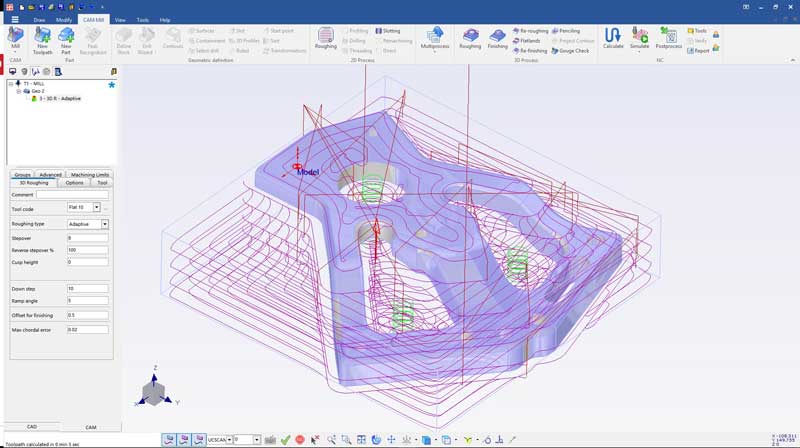This screenshot has width=800, height=448.
Task: Click the Down step input field
Action: point(87,288)
